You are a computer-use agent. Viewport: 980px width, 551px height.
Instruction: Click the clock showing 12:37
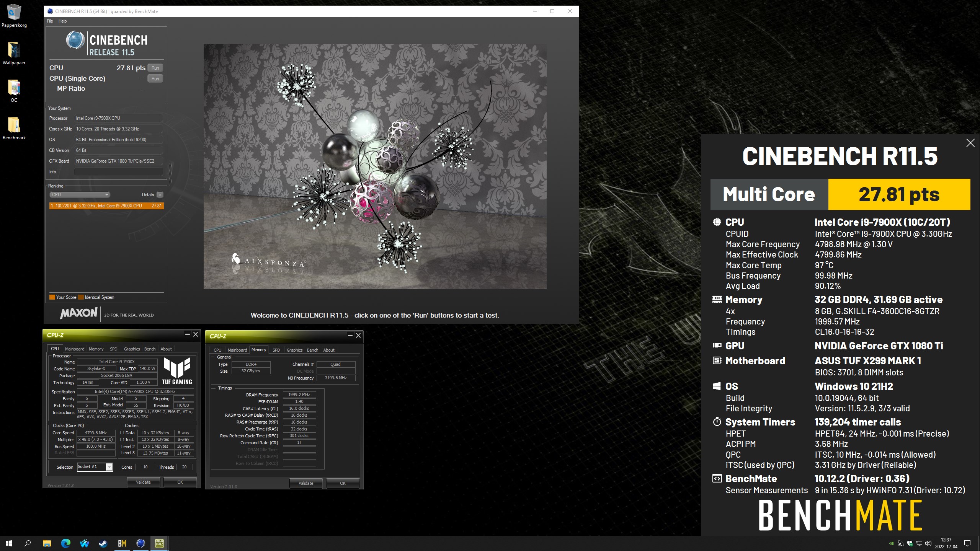tap(946, 540)
